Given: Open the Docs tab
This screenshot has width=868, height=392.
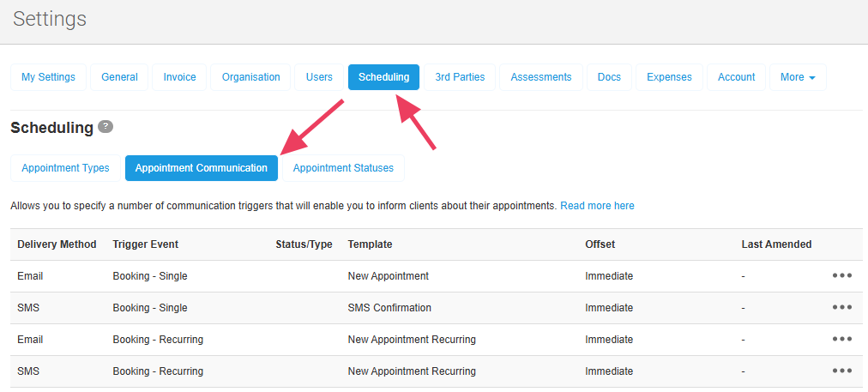Looking at the screenshot, I should 609,77.
